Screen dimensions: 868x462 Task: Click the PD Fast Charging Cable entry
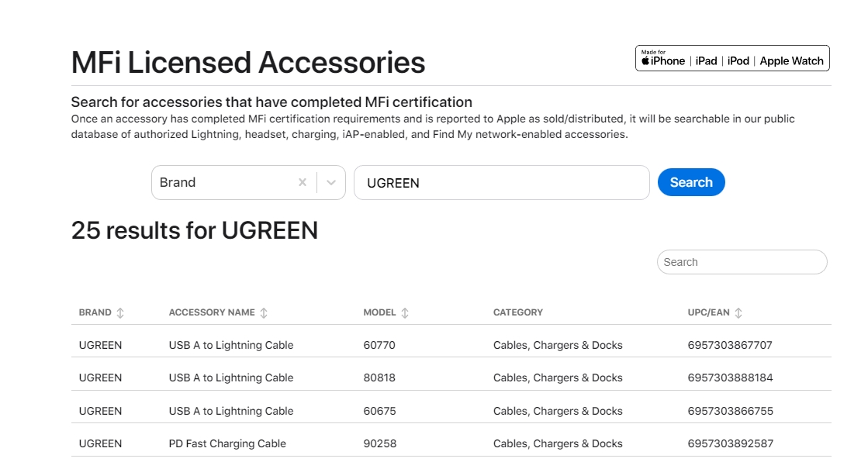click(x=227, y=444)
